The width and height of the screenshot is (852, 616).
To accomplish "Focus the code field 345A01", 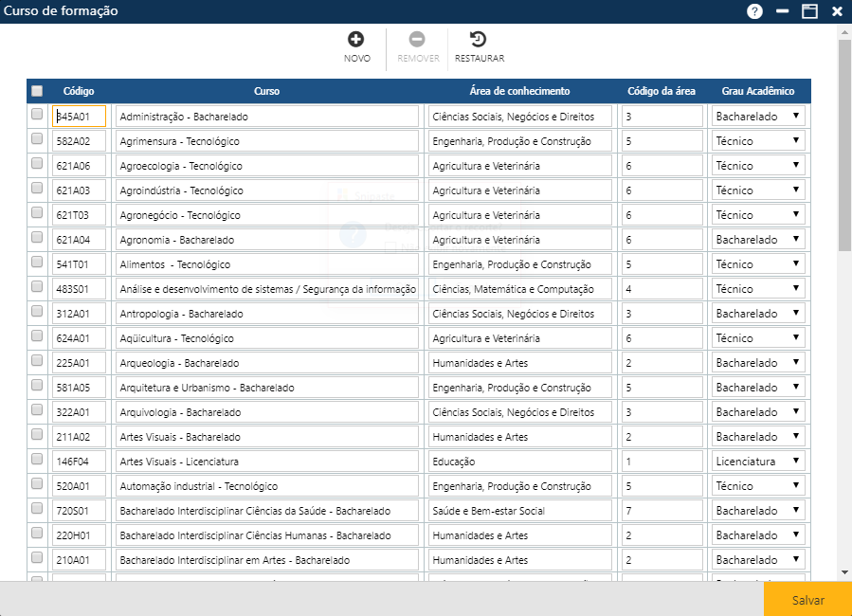I will [79, 117].
